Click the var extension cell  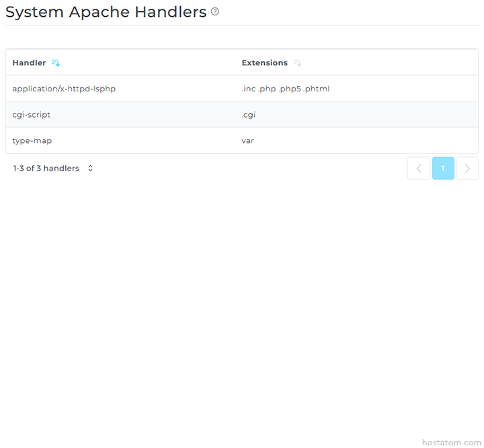(247, 141)
